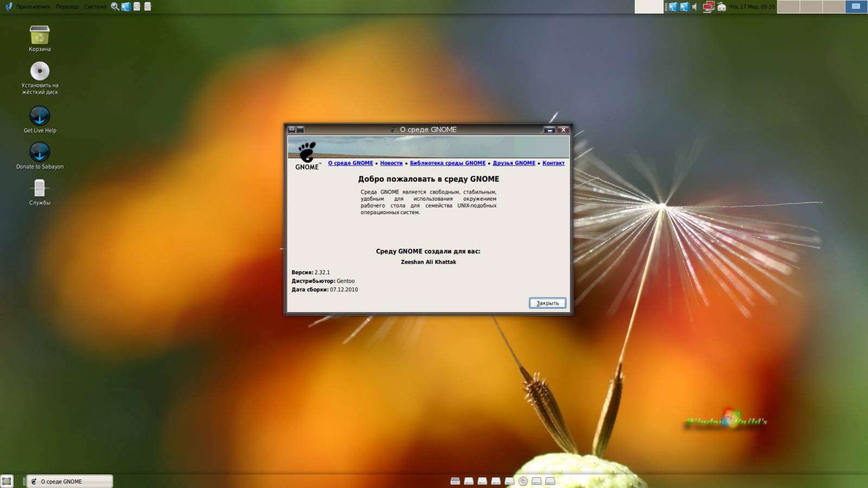Click the Sabayon foot logo in top panel
The image size is (868, 488).
[x=8, y=7]
